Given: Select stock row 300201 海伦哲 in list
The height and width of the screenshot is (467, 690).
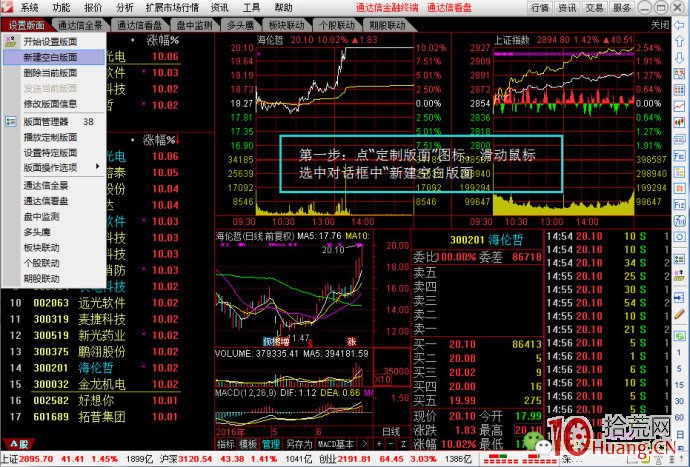Looking at the screenshot, I should click(x=93, y=368).
